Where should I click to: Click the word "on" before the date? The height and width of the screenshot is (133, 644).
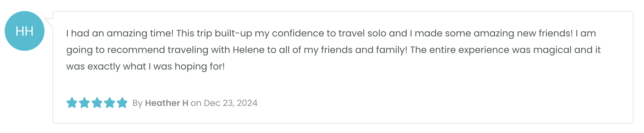196,103
